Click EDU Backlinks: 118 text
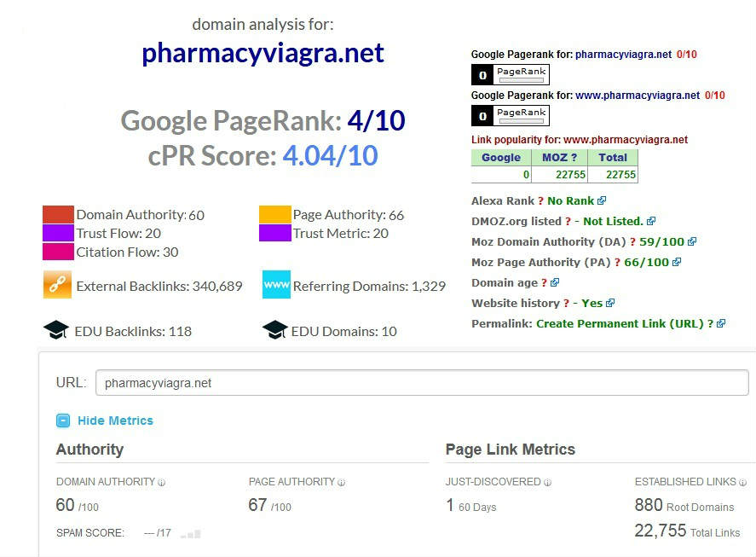The width and height of the screenshot is (756, 557). tap(133, 332)
